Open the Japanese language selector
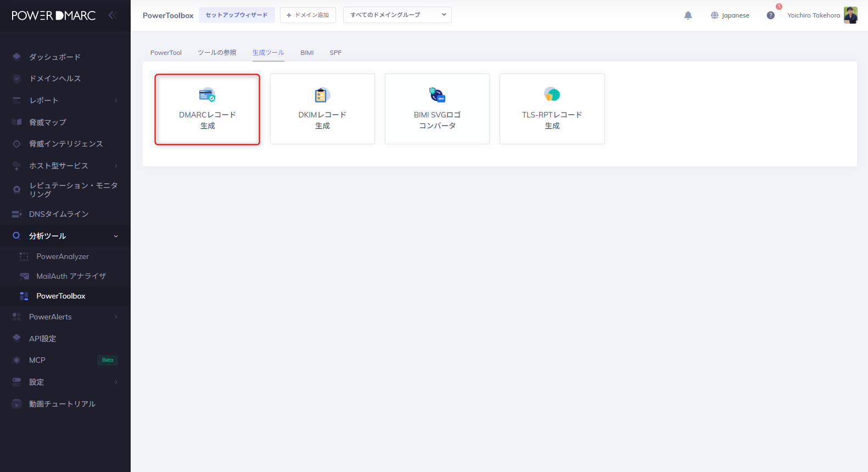The width and height of the screenshot is (868, 472). (x=730, y=15)
